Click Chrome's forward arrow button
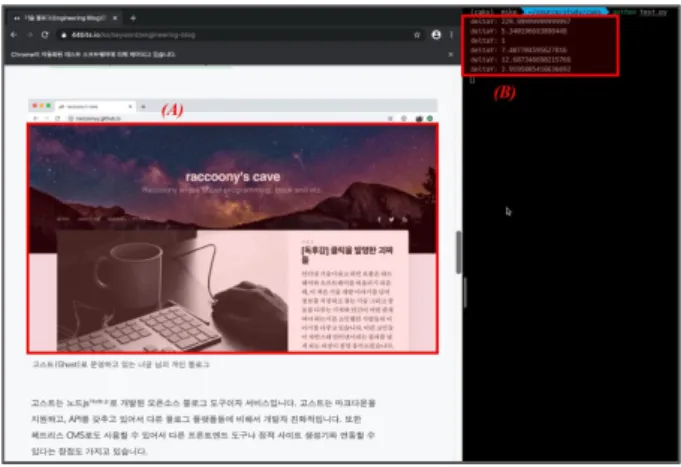Viewport: 681px width, 467px height. 30,35
